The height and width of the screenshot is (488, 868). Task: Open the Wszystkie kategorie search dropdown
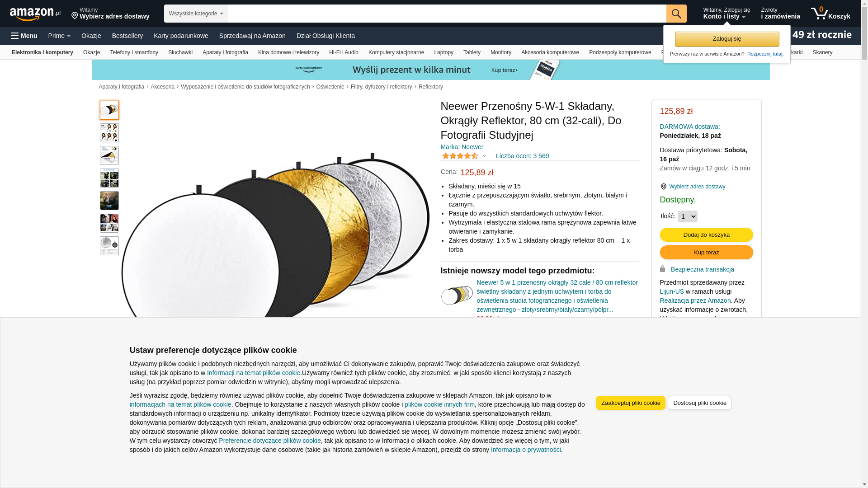coord(196,14)
